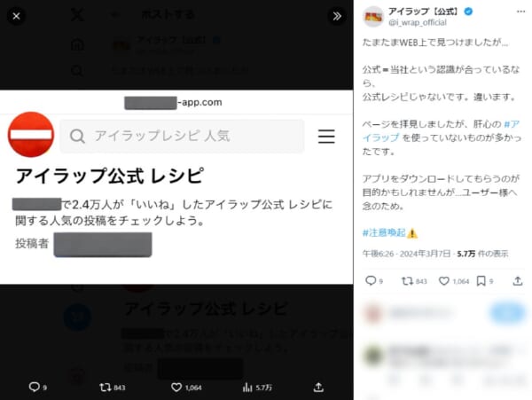
Task: Open the hamburger menu in the screenshot image
Action: tap(326, 137)
